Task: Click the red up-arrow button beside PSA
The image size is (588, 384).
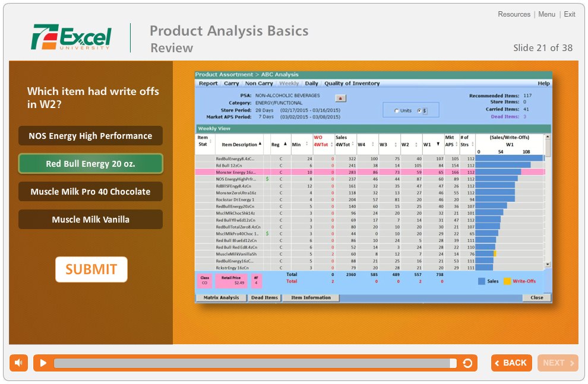Action: 340,98
